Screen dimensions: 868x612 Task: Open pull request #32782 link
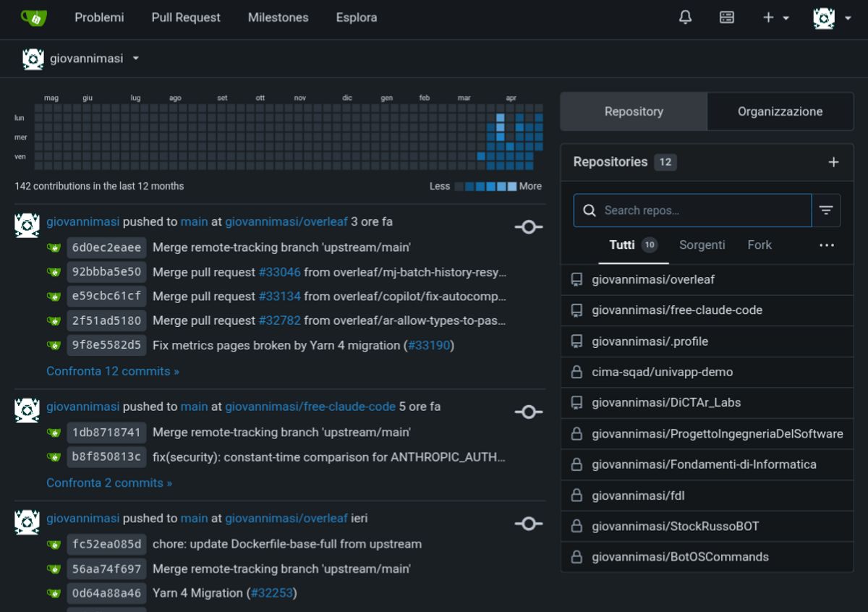pyautogui.click(x=279, y=320)
